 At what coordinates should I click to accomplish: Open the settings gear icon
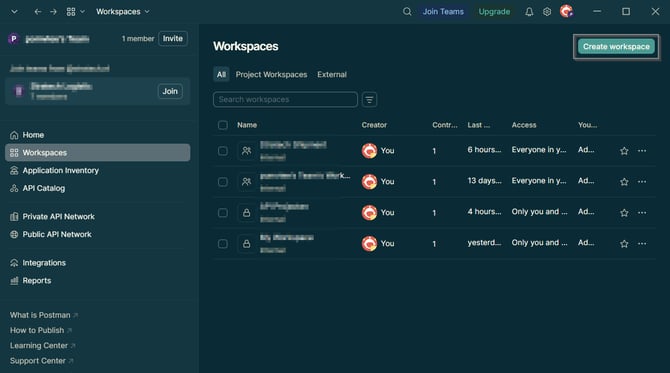[x=547, y=12]
